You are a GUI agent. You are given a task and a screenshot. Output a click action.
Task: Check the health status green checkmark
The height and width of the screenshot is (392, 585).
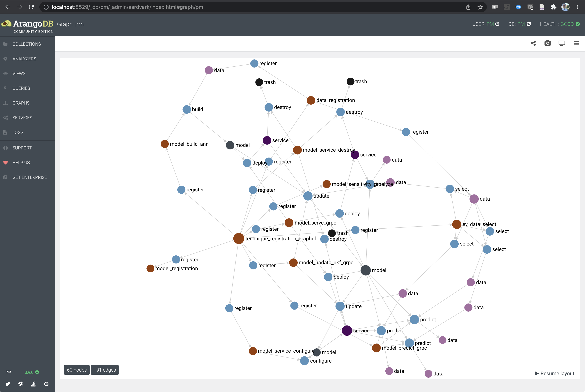[x=578, y=24]
